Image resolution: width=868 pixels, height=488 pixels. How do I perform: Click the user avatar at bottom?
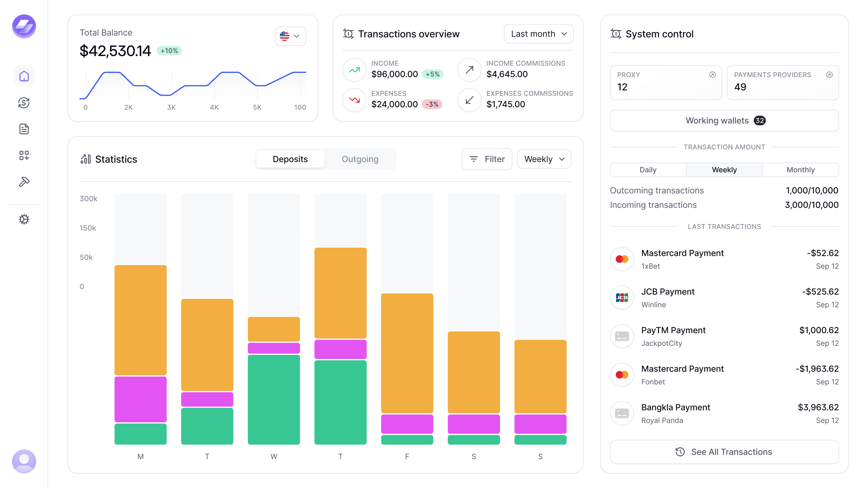pos(24,461)
